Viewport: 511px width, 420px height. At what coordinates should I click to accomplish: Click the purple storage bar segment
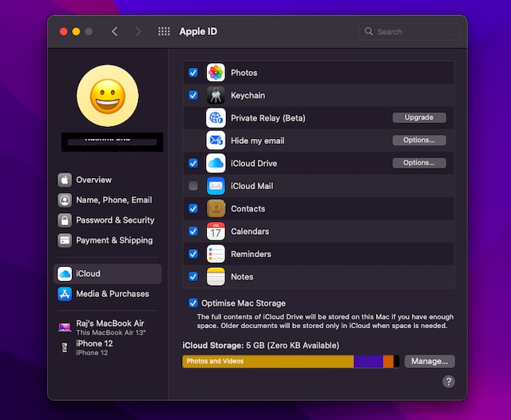[x=368, y=362]
